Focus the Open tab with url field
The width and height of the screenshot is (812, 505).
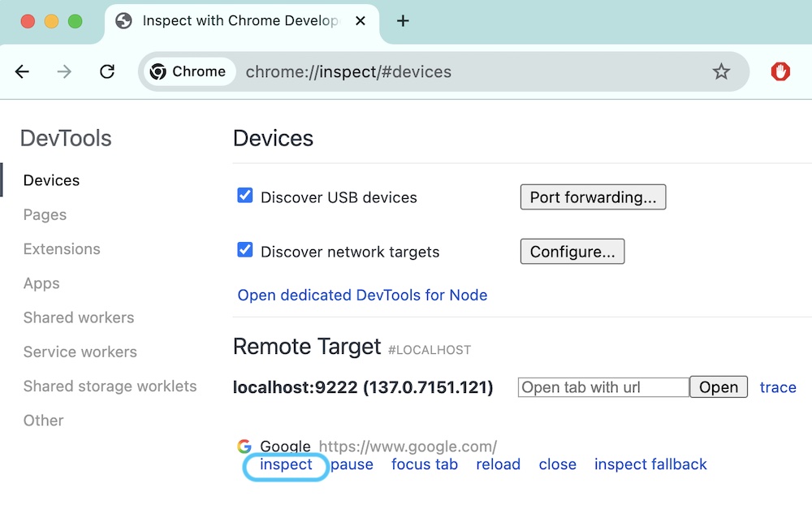pyautogui.click(x=603, y=387)
